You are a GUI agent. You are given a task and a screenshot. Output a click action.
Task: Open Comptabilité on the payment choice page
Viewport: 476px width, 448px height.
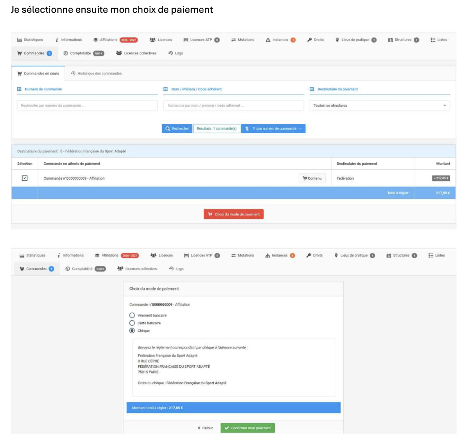(x=85, y=269)
